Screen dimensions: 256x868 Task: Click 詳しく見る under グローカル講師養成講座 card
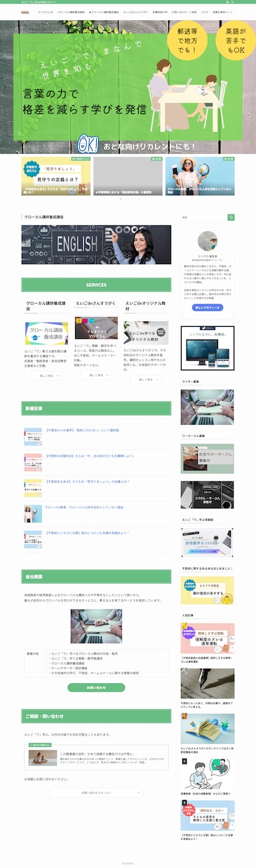46,376
